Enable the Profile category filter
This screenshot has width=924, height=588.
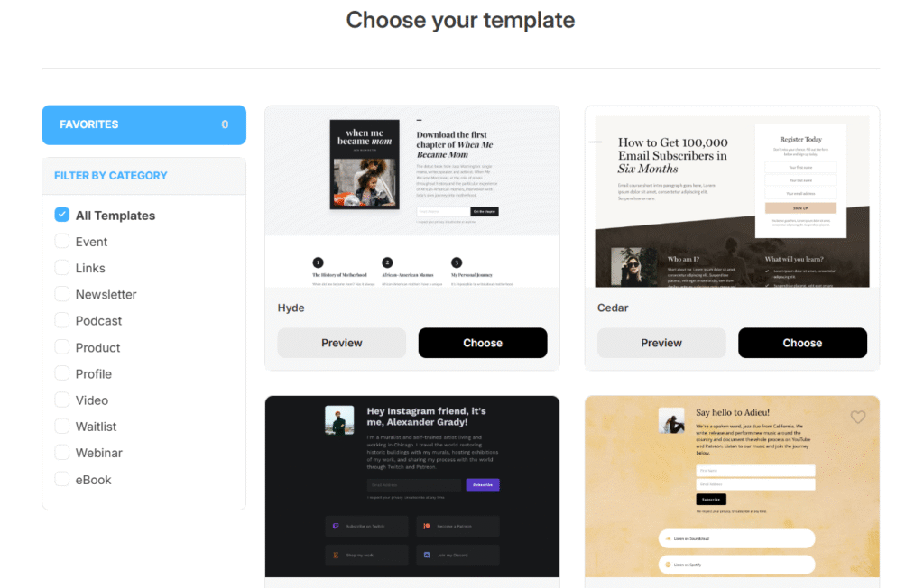[x=62, y=373]
